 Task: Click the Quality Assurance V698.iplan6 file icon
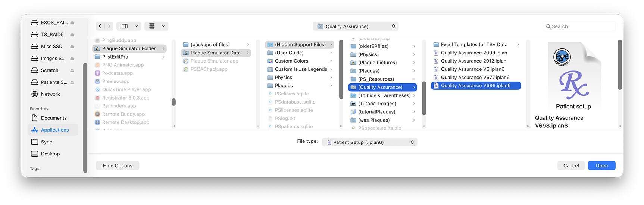[x=436, y=86]
